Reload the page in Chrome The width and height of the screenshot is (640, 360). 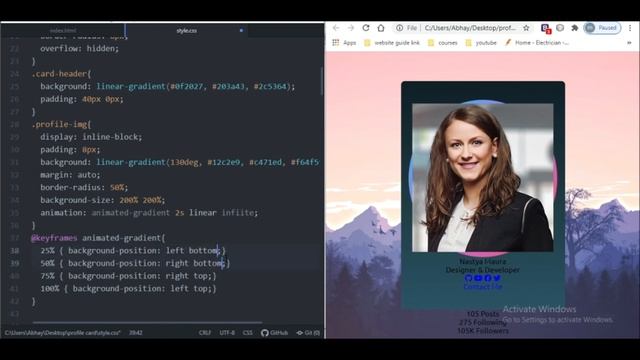[x=366, y=28]
